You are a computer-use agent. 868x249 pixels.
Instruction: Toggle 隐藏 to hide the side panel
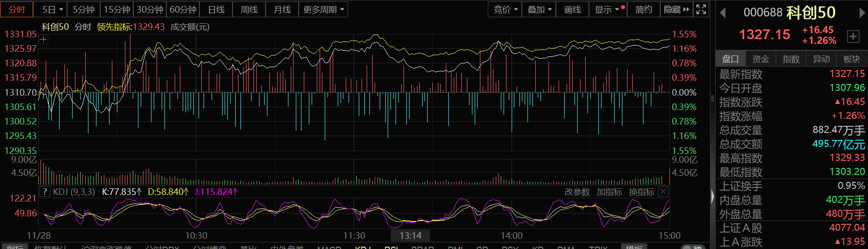[x=676, y=9]
